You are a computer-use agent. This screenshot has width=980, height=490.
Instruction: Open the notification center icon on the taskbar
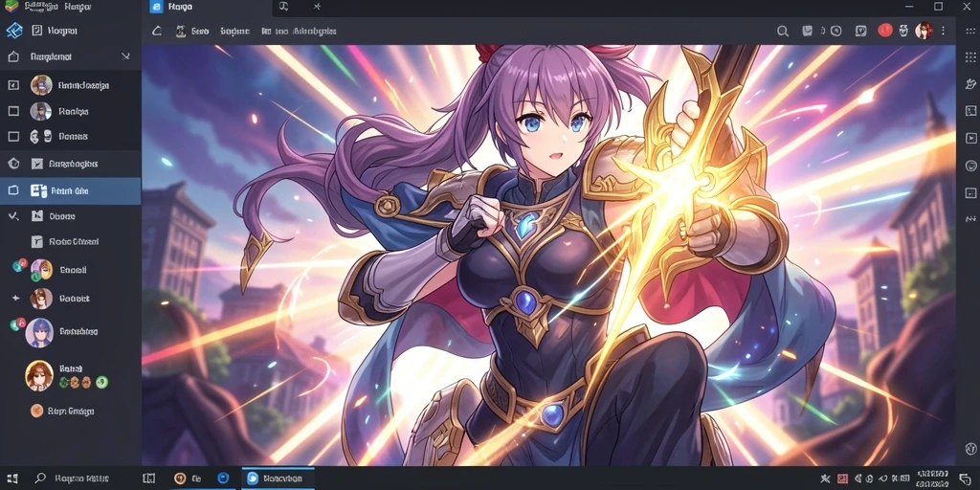(966, 479)
